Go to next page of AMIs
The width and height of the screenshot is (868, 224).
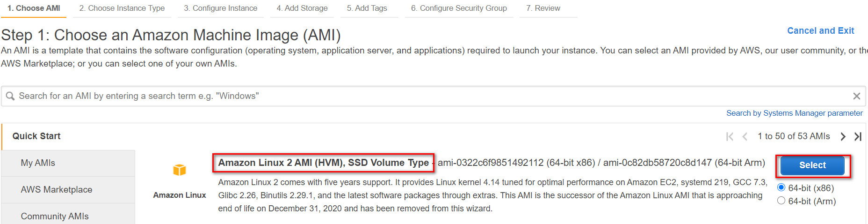coord(843,136)
